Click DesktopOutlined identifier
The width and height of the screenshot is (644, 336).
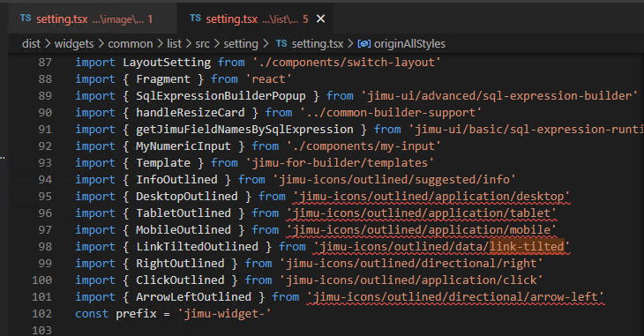click(187, 197)
